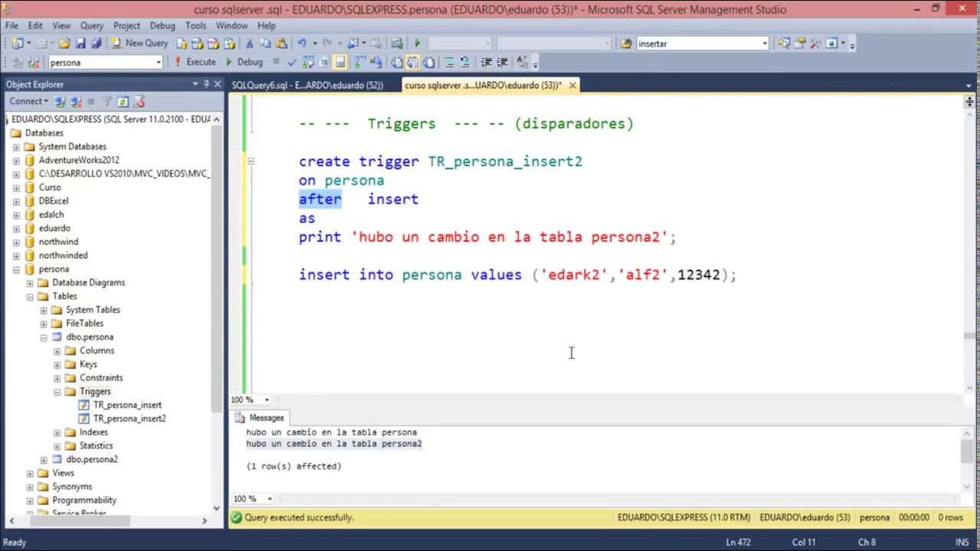The image size is (980, 551).
Task: Decrease the indent of selected lines
Action: pos(486,62)
